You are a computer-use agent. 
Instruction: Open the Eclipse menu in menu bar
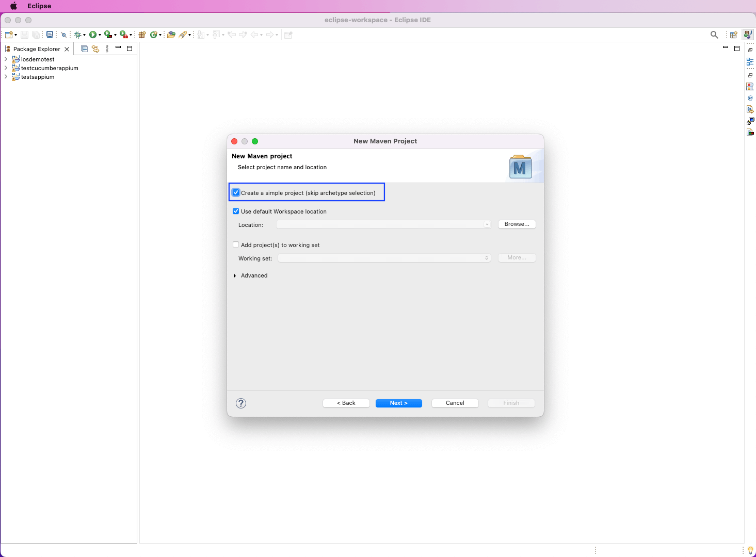click(39, 6)
